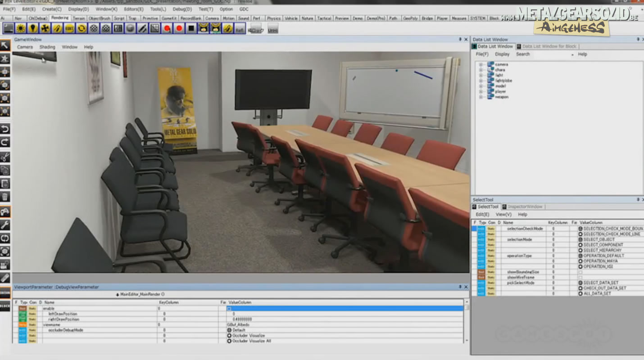Open the Create(C) menu
The width and height of the screenshot is (644, 360).
pos(52,9)
